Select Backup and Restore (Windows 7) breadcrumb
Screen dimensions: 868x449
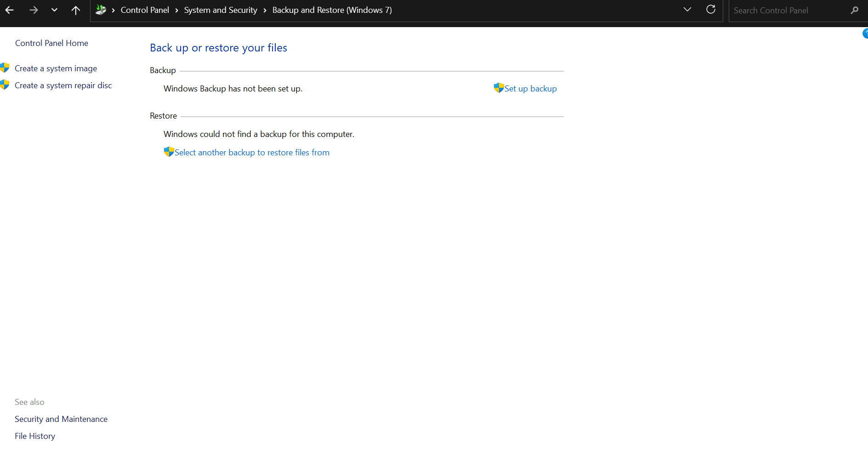332,10
